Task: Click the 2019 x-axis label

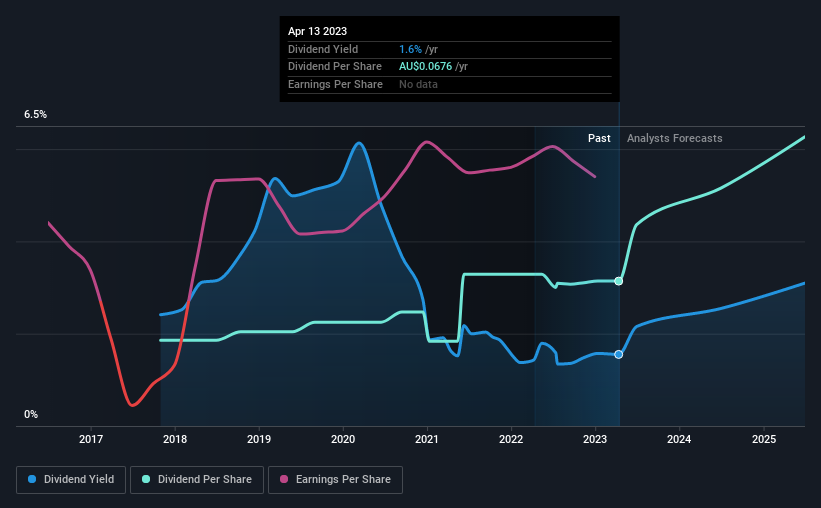Action: pyautogui.click(x=259, y=439)
